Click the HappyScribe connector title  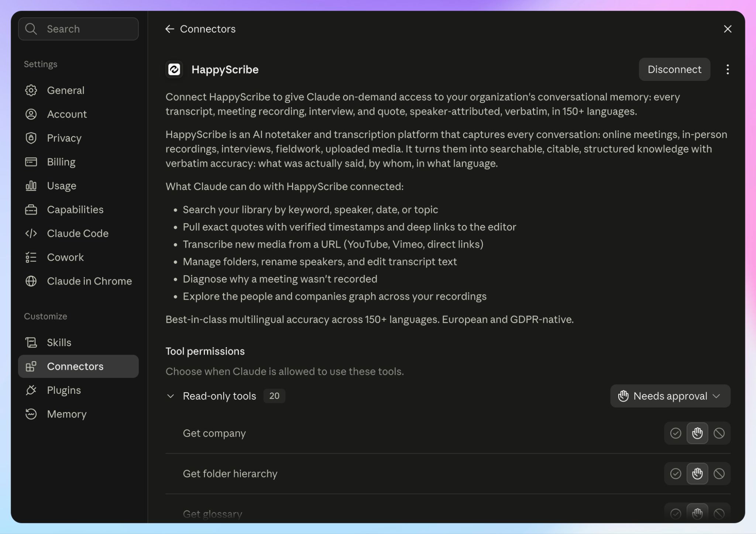(x=225, y=69)
